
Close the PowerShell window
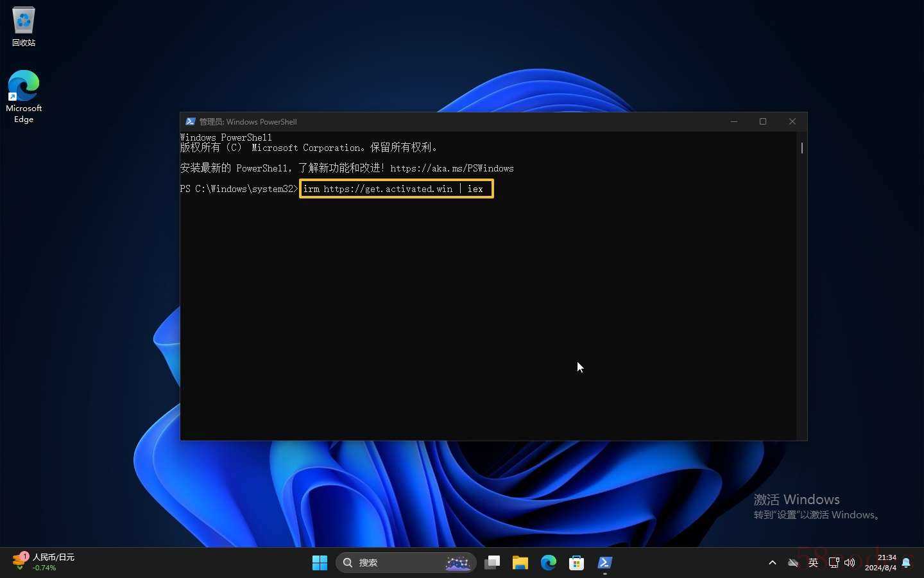pyautogui.click(x=792, y=121)
